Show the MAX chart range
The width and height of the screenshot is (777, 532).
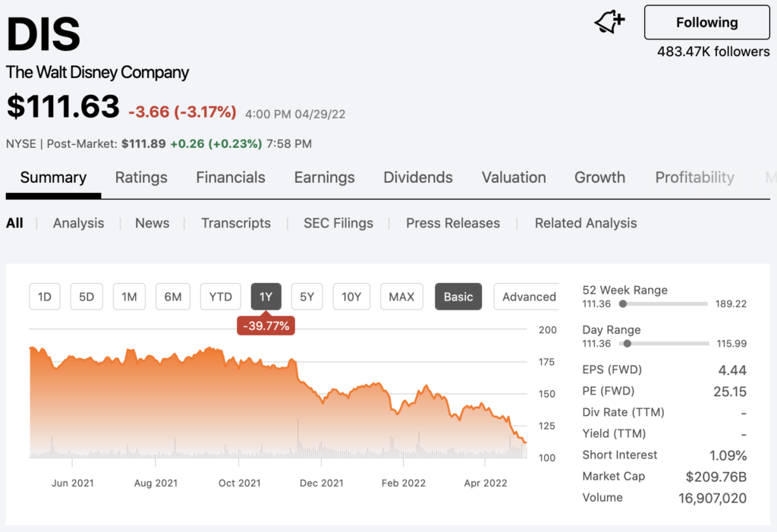(x=401, y=297)
